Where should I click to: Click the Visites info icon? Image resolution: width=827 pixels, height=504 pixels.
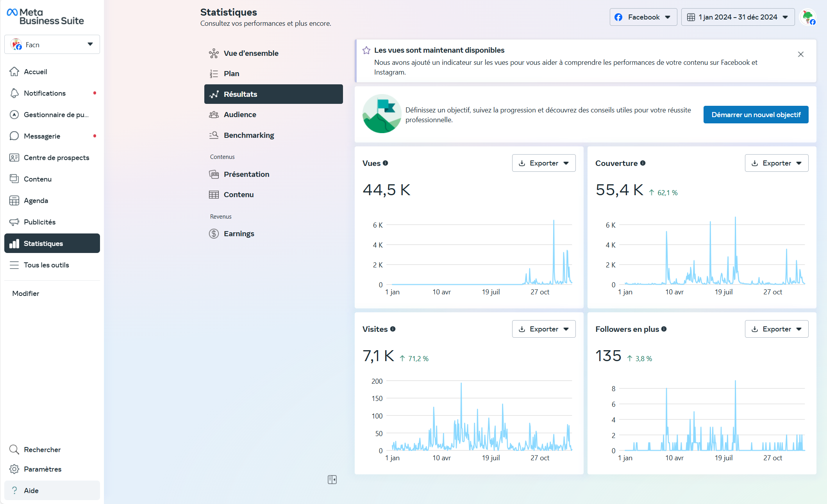[x=393, y=329]
